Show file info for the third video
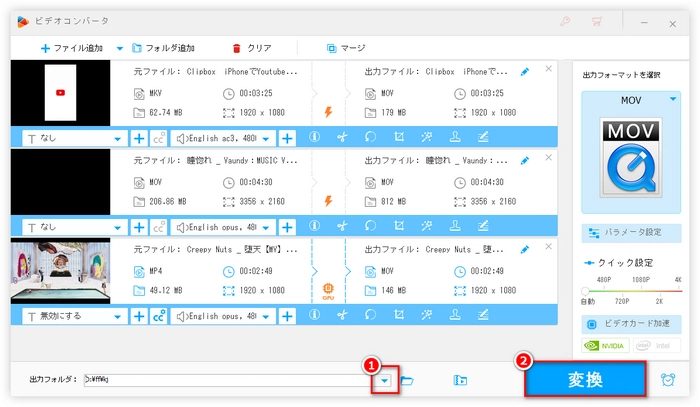 [x=314, y=315]
